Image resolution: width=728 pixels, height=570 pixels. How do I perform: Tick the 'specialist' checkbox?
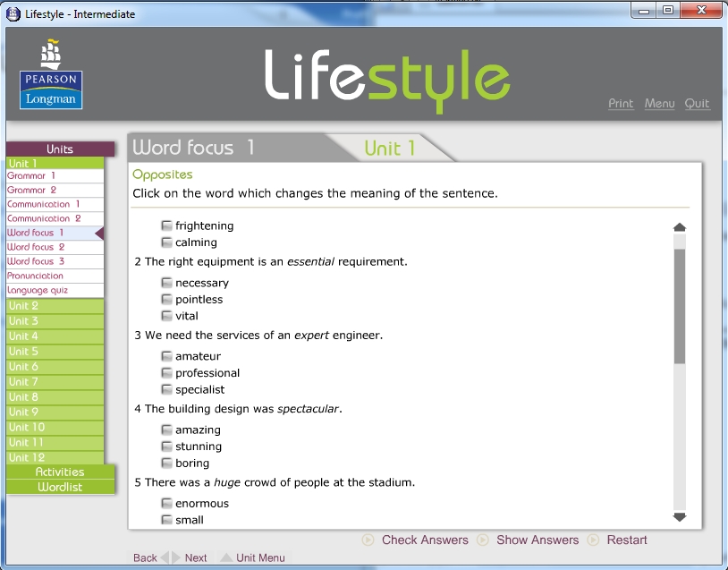tap(166, 389)
